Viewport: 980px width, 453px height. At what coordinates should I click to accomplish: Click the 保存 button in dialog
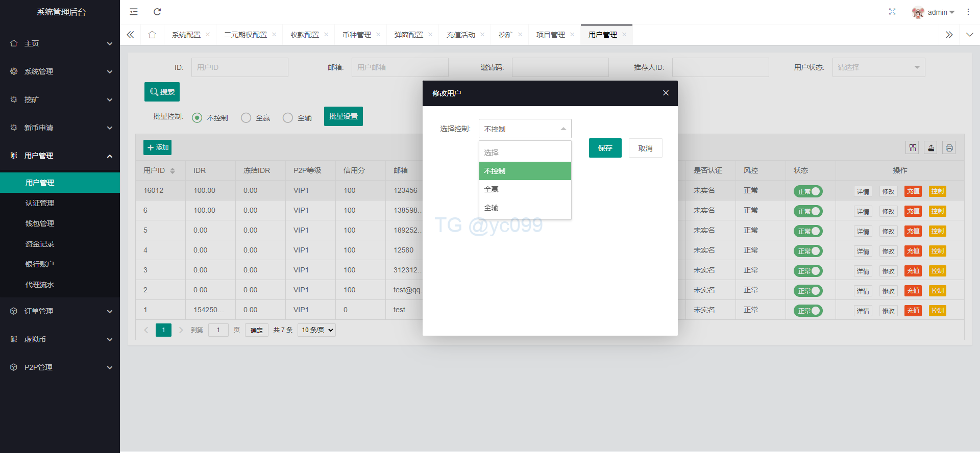coord(605,148)
